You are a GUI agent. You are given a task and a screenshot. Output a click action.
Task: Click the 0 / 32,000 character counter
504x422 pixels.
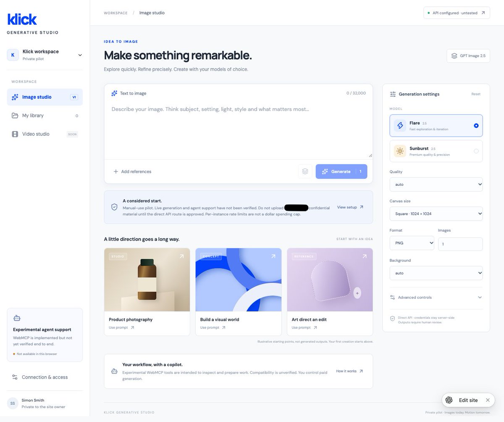point(356,93)
